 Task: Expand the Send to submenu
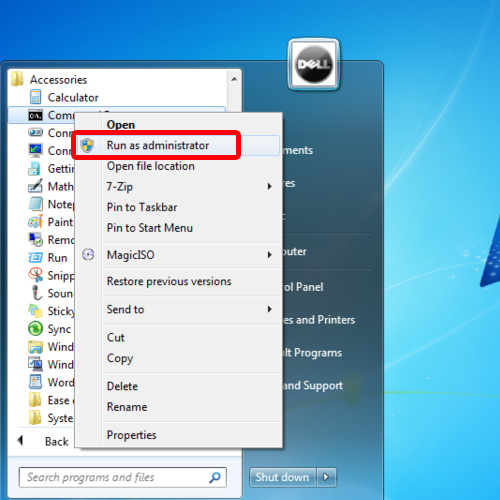tap(269, 309)
